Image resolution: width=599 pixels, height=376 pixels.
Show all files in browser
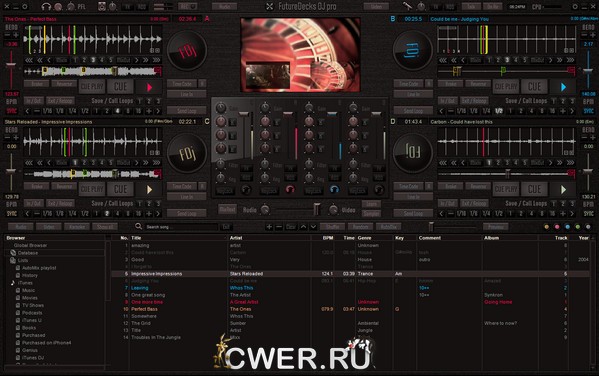click(x=105, y=227)
